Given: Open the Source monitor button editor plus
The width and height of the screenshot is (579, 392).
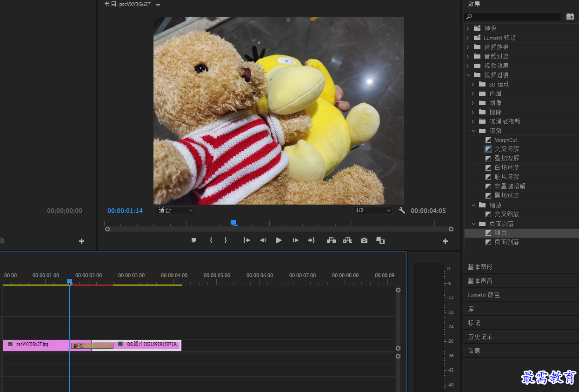Looking at the screenshot, I should click(82, 241).
